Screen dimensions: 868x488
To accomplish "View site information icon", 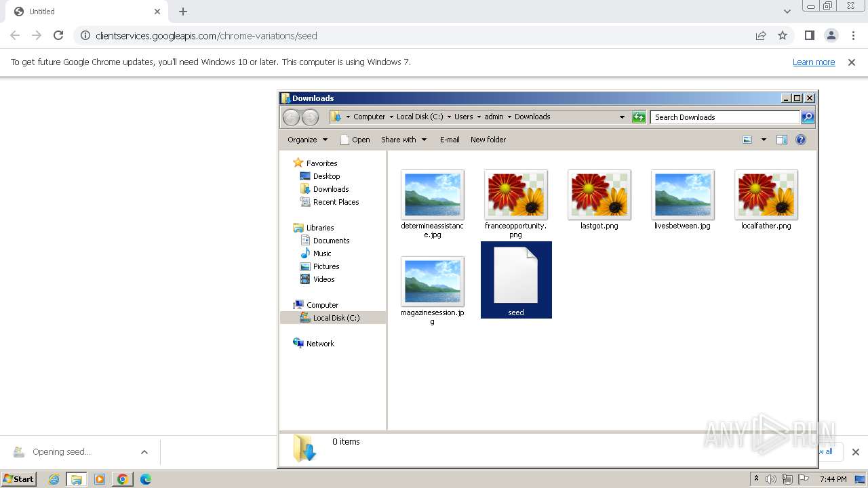I will pos(85,35).
